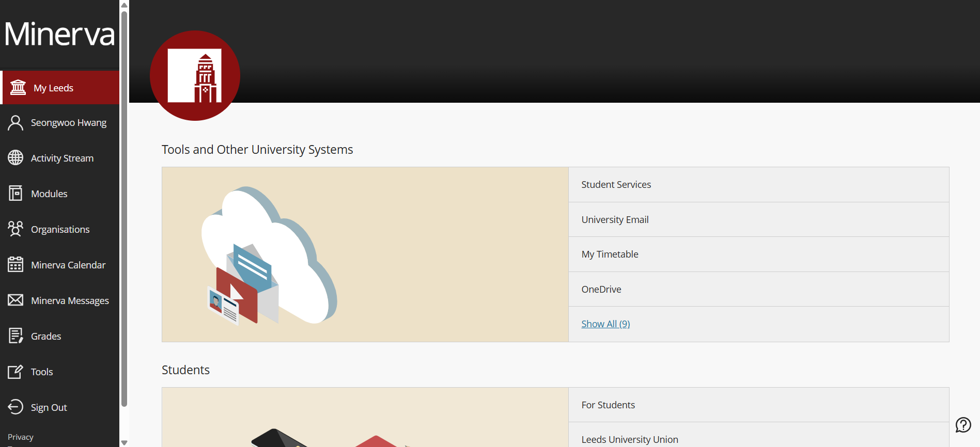Select Sign Out in the sidebar
Screen dimensions: 980x447
(x=60, y=407)
